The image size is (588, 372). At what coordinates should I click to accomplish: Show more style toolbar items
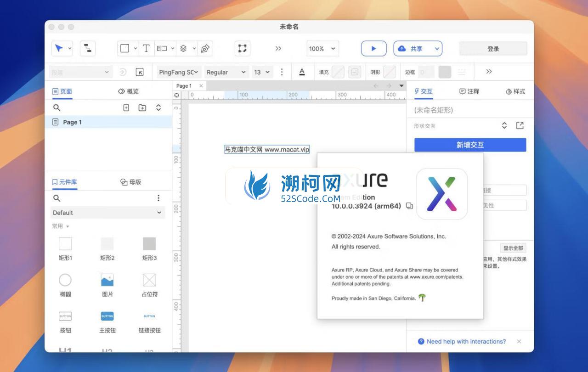[489, 72]
